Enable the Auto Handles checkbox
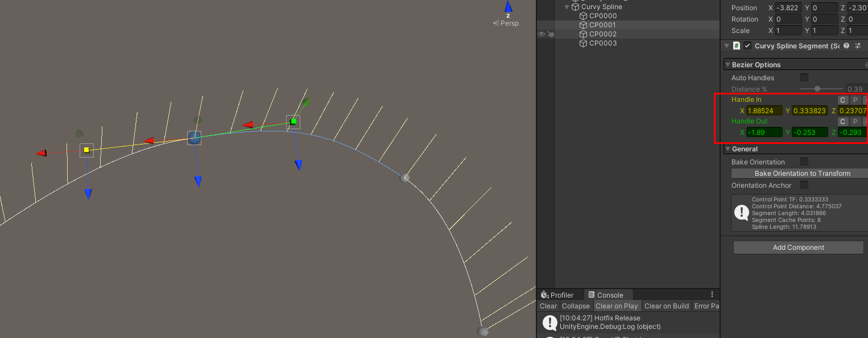This screenshot has width=868, height=338. 804,77
